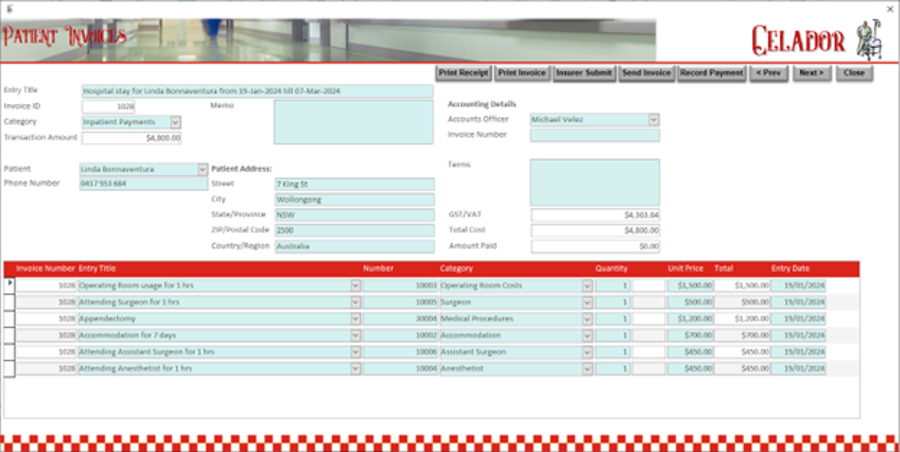Screen dimensions: 900x452
Task: Click the Invoice Number field under Accounting Details
Action: (595, 135)
